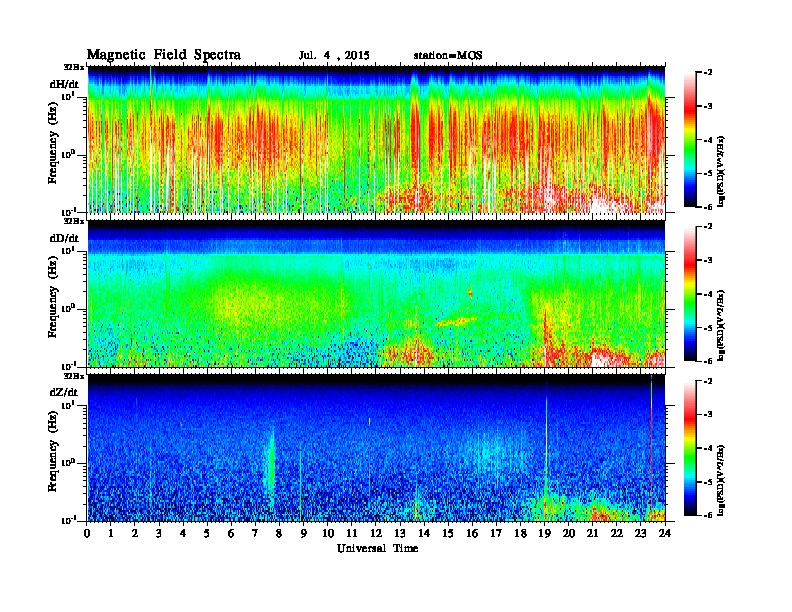Click the -4 label on dD/dt colorbar
This screenshot has width=792, height=612.
click(x=709, y=294)
